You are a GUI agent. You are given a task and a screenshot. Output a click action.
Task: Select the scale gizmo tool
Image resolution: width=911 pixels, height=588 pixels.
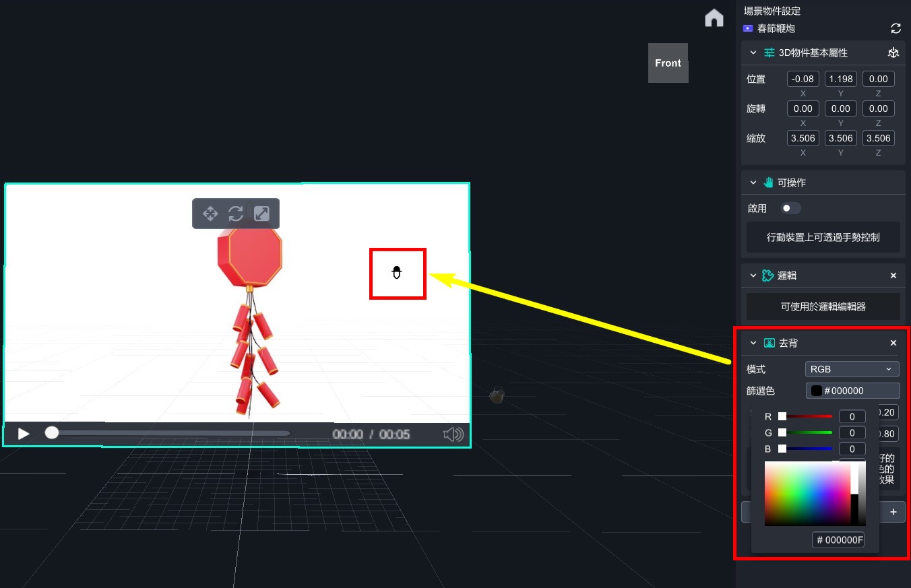(261, 214)
